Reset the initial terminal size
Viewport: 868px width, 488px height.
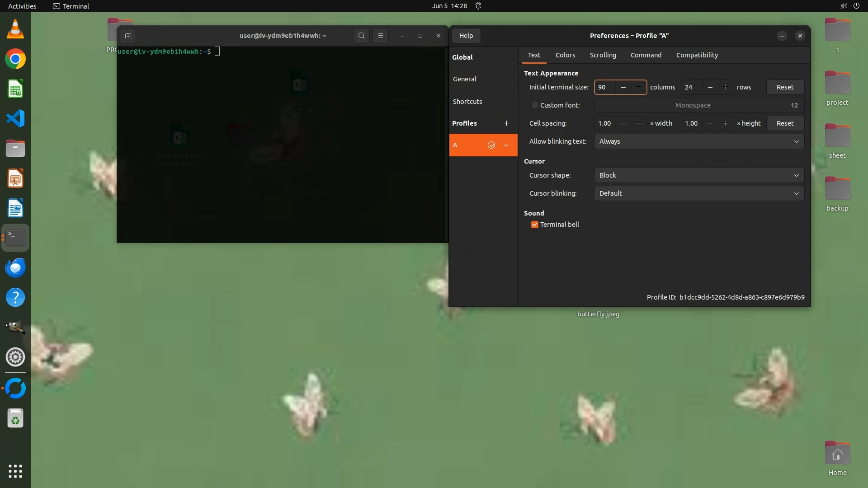[x=785, y=87]
